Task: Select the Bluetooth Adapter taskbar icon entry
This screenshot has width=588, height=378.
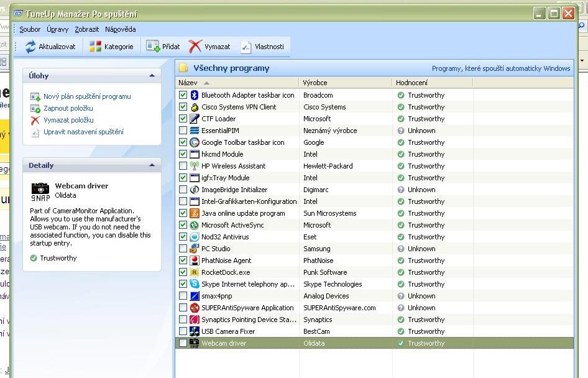Action: pyautogui.click(x=247, y=95)
